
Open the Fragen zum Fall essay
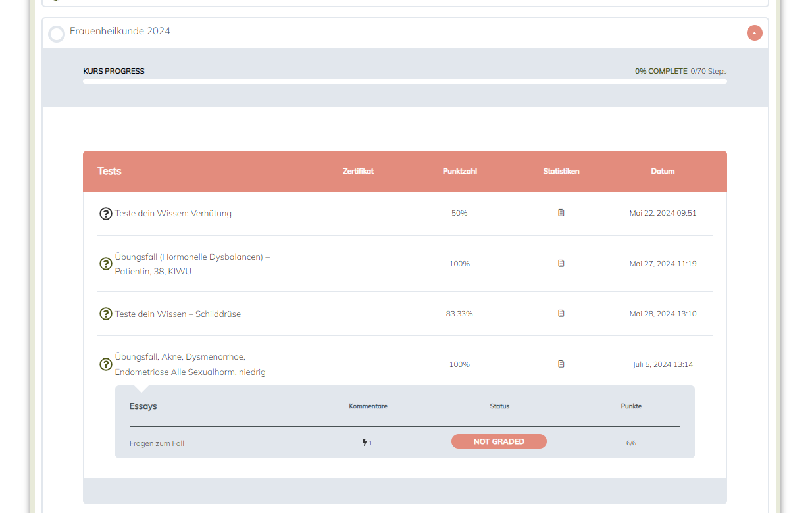(157, 443)
